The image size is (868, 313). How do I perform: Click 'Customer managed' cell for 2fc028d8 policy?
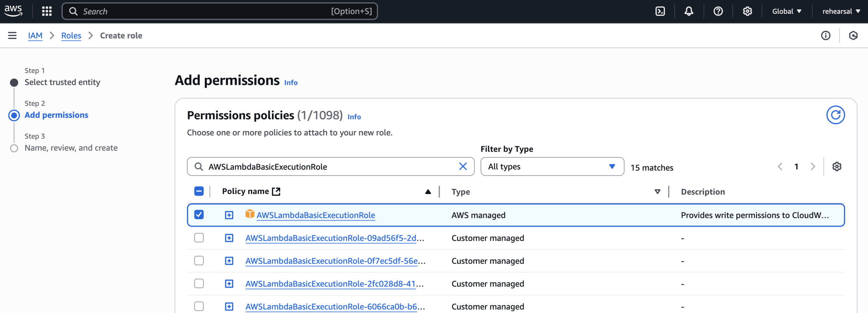[x=488, y=284]
